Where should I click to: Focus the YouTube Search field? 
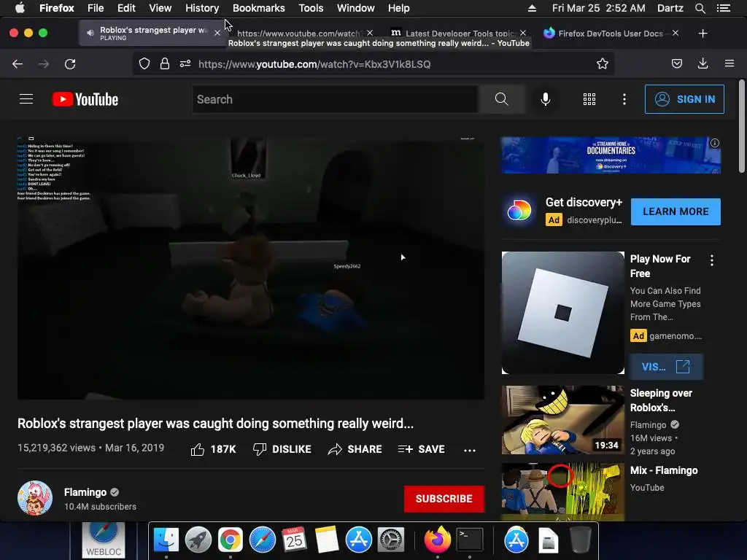[335, 99]
